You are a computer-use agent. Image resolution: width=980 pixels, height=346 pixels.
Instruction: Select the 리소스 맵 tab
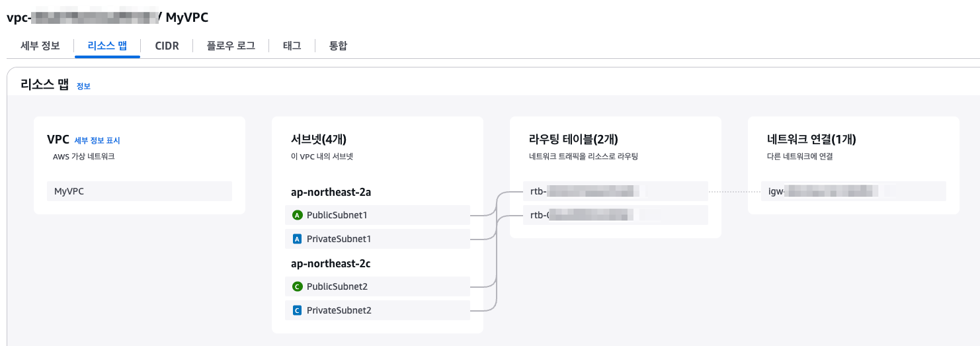coord(107,46)
